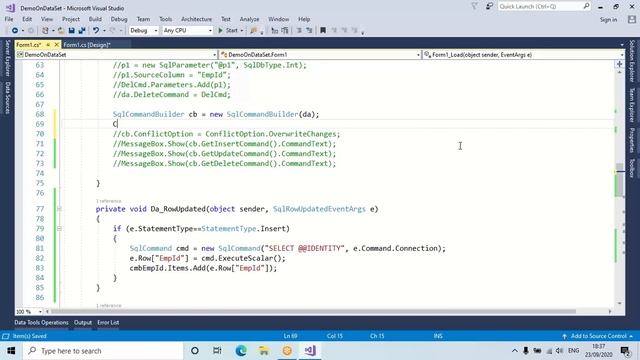Open the Edit menu
The height and width of the screenshot is (360, 640).
click(27, 19)
